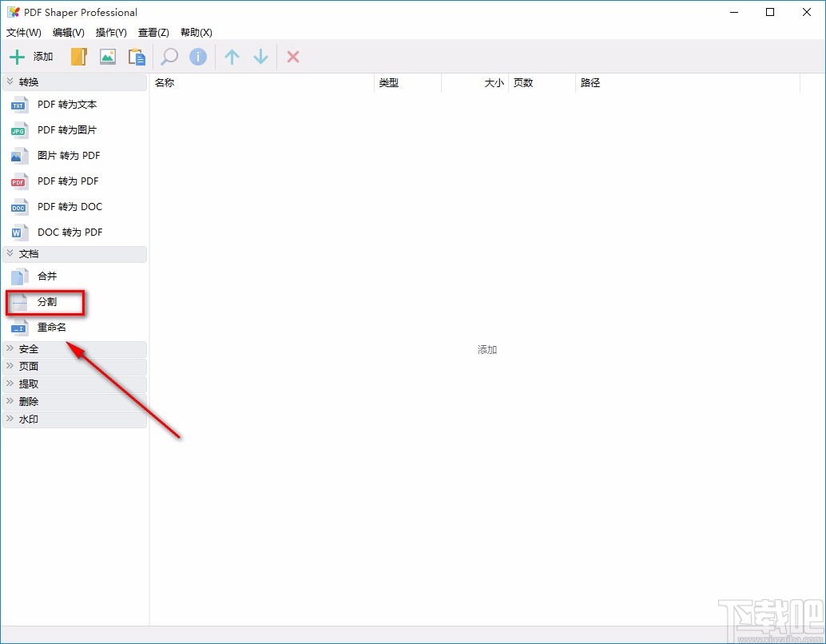The image size is (826, 644).
Task: Sort by the 路径 column header
Action: (688, 83)
